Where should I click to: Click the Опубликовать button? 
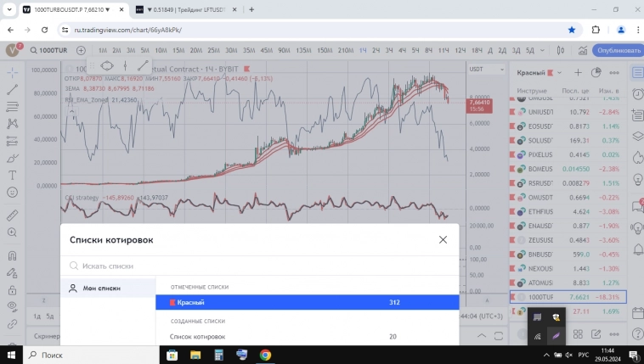pyautogui.click(x=617, y=50)
